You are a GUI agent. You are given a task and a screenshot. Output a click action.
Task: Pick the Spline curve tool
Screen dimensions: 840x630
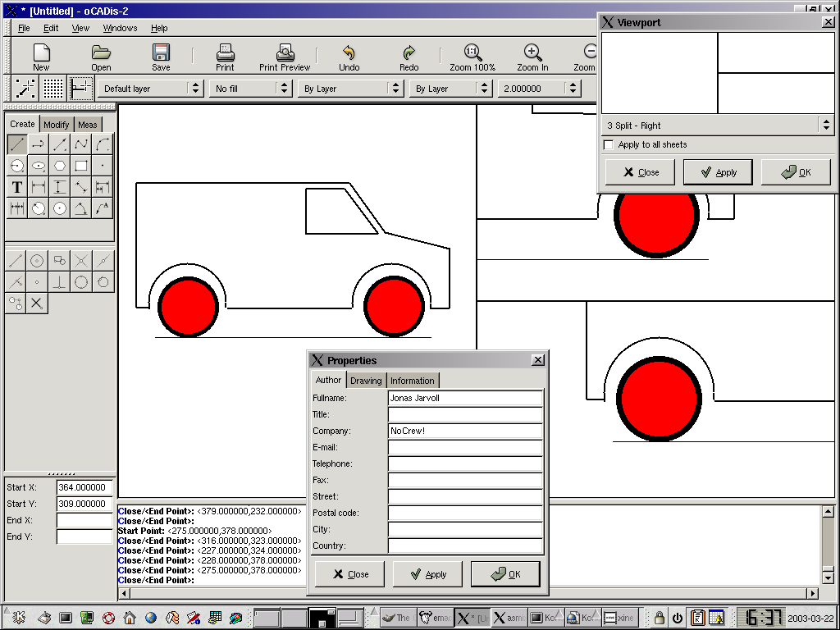click(80, 144)
